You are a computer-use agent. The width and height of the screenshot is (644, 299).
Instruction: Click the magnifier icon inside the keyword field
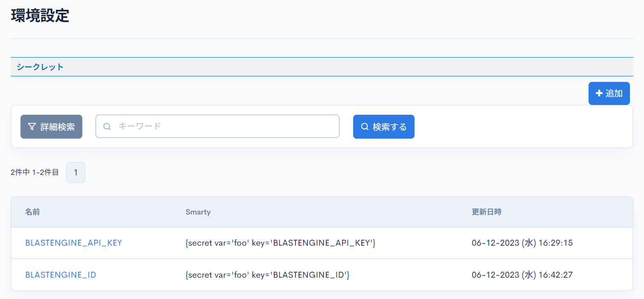107,126
